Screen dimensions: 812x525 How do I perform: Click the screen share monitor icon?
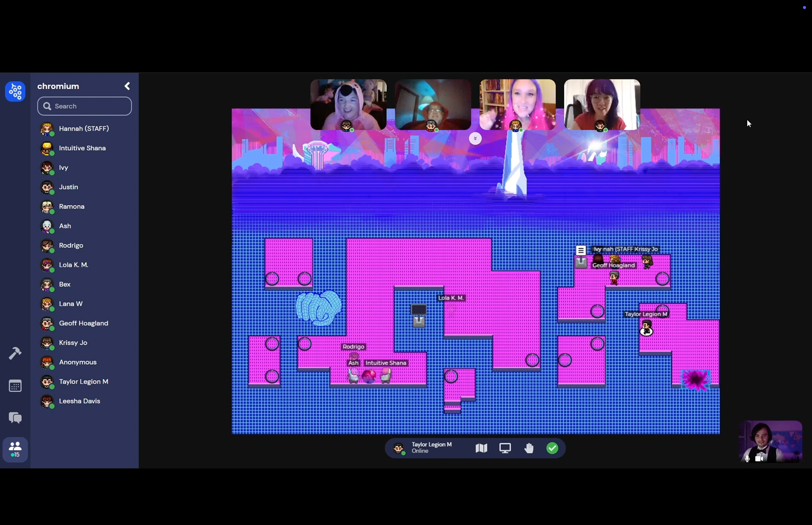[505, 448]
